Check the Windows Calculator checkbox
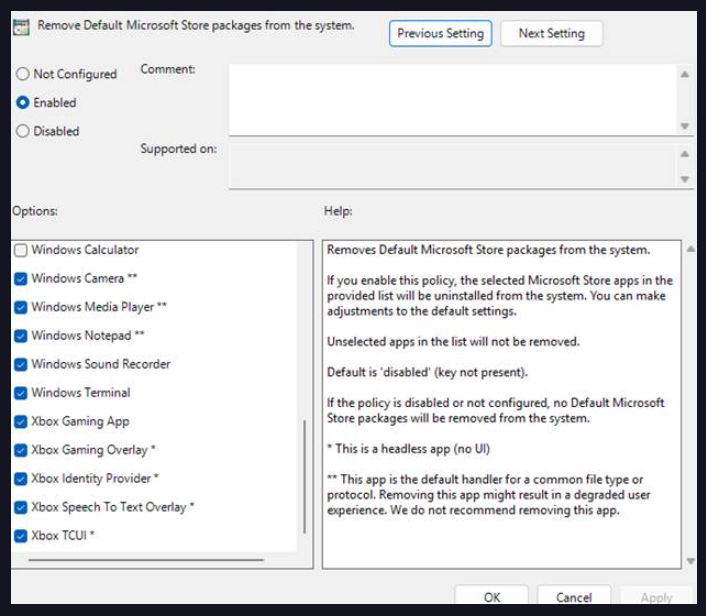Image resolution: width=706 pixels, height=616 pixels. pyautogui.click(x=21, y=250)
